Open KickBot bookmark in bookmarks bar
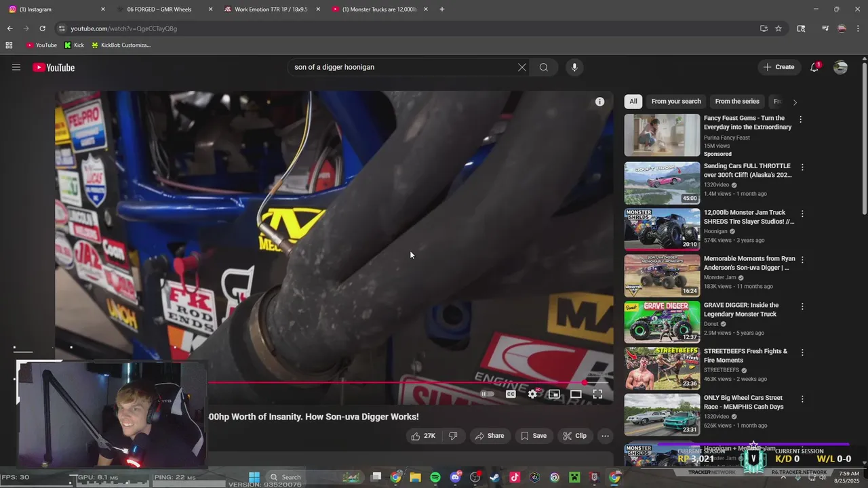This screenshot has width=868, height=488. (121, 45)
